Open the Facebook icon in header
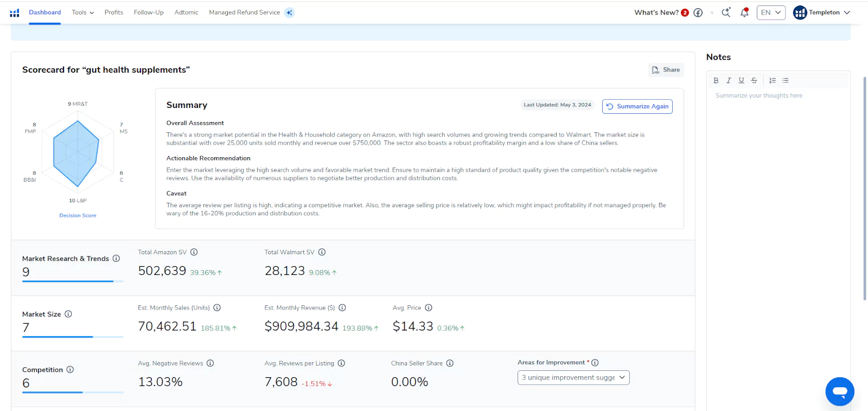 pos(698,12)
